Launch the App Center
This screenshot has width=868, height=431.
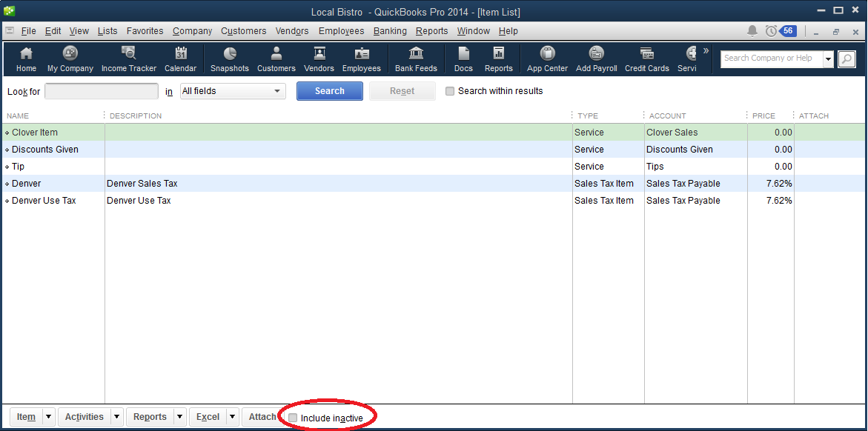[x=547, y=59]
